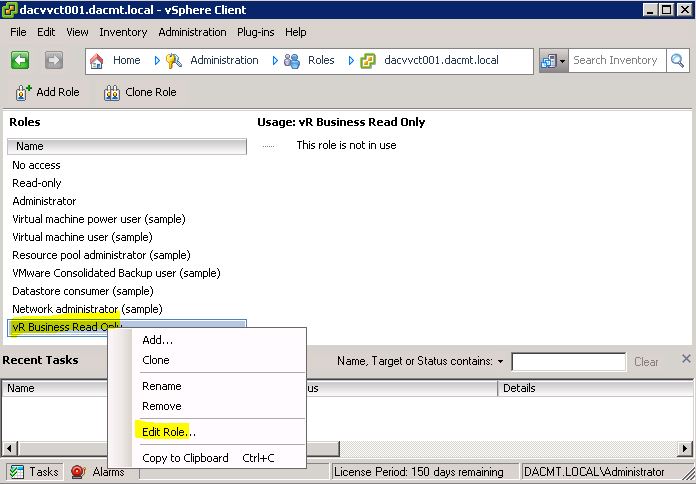The width and height of the screenshot is (696, 484).
Task: Click the vCenter server icon in breadcrumb
Action: [x=368, y=61]
